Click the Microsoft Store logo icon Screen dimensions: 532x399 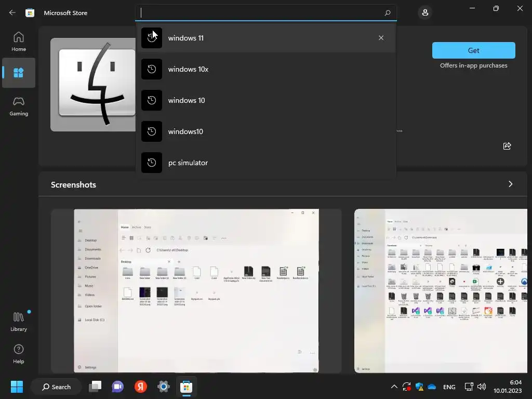[30, 13]
